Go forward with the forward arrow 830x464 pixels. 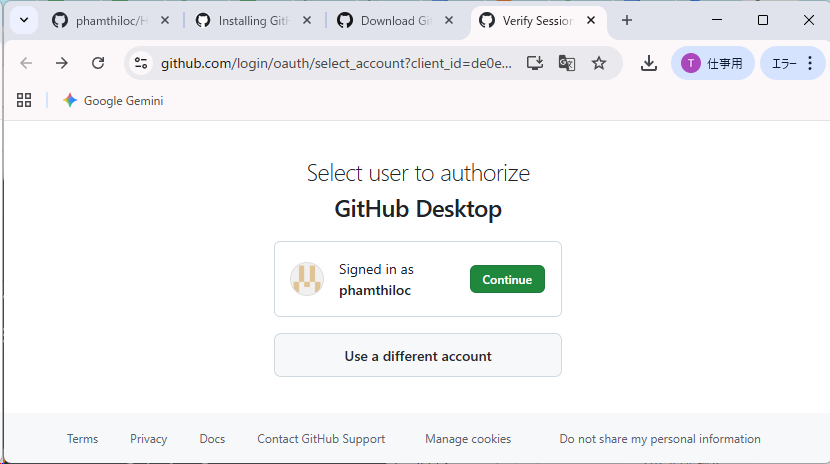coord(62,63)
